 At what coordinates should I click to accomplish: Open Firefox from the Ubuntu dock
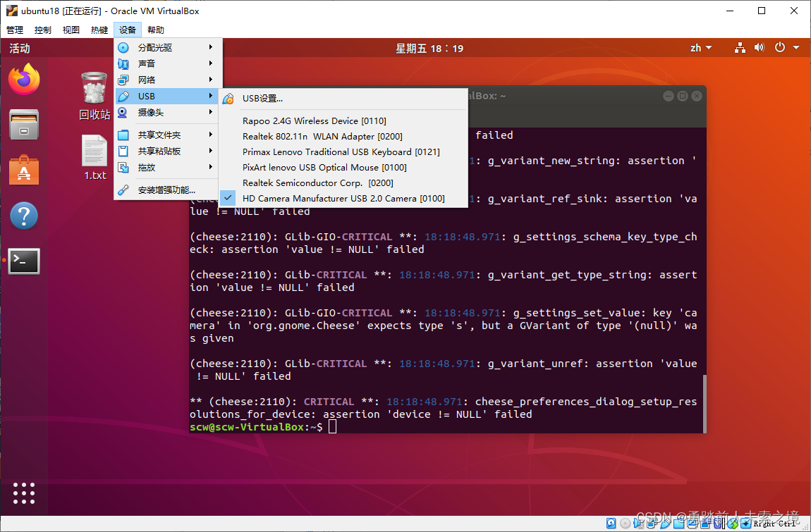[24, 79]
